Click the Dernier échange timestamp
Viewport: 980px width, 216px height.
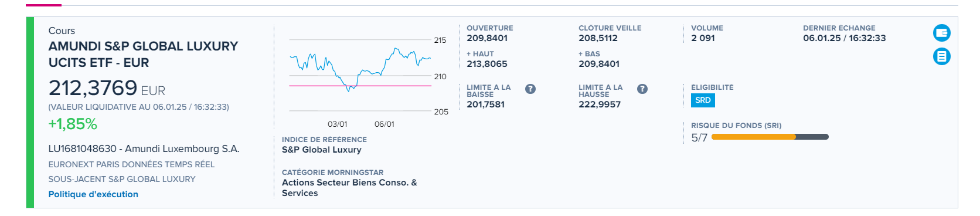pos(845,38)
